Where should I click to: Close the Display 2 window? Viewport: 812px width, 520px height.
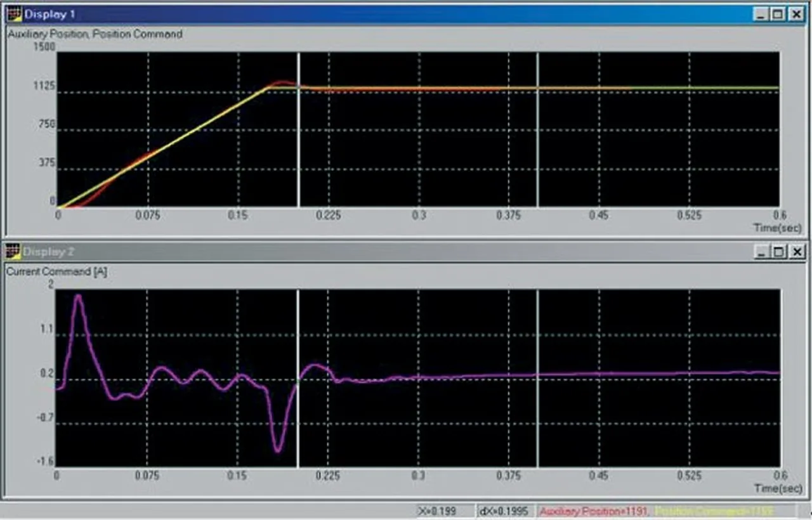[x=797, y=252]
